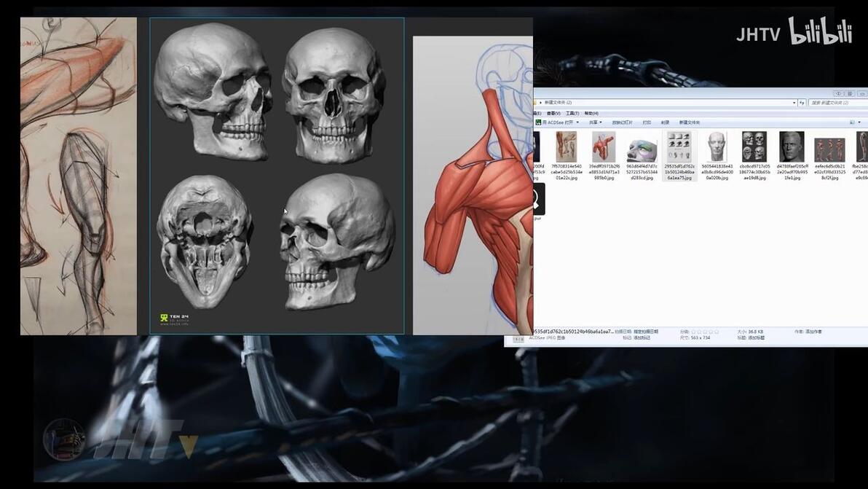The image size is (868, 489).
Task: Click the 打印 print toolbar button
Action: (x=647, y=122)
